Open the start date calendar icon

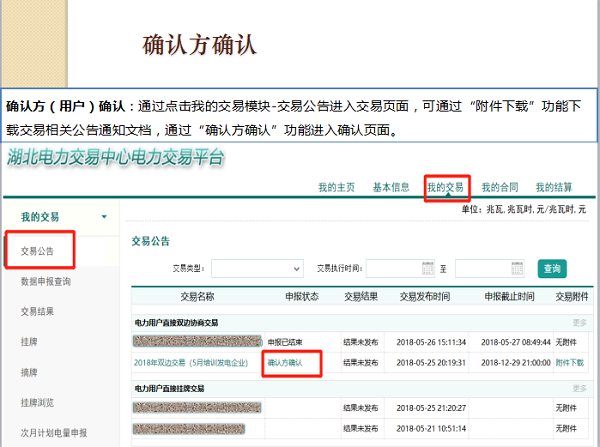[x=428, y=268]
